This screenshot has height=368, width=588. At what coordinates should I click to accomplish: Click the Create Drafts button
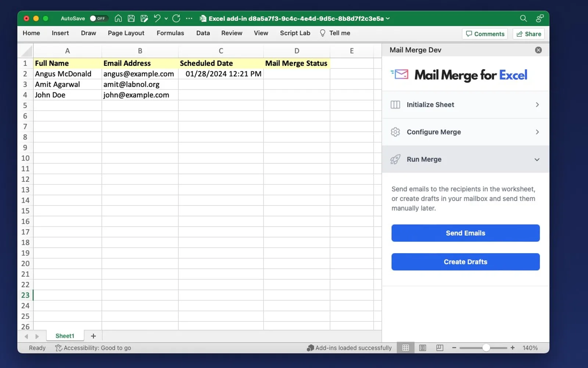pyautogui.click(x=465, y=262)
